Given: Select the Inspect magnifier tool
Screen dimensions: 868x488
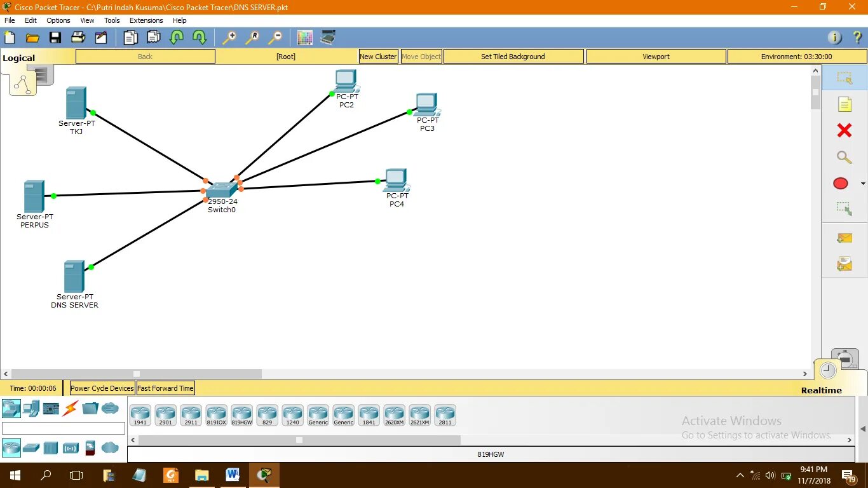Looking at the screenshot, I should click(844, 157).
